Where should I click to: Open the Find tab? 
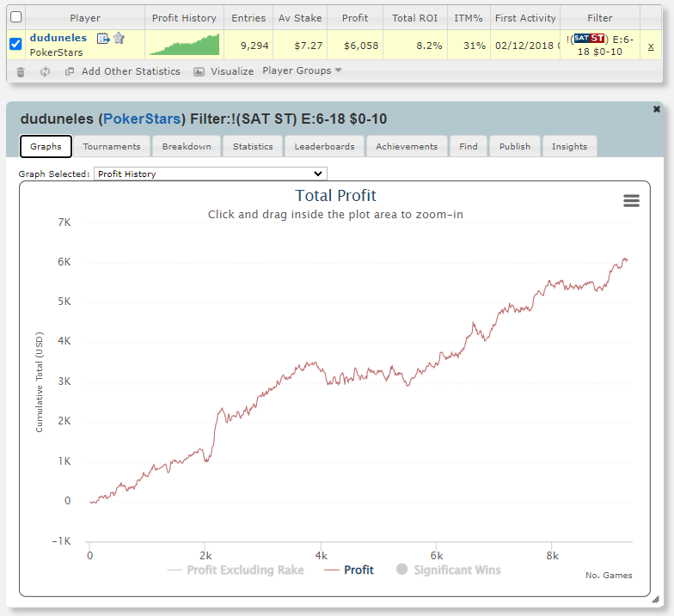pyautogui.click(x=469, y=146)
